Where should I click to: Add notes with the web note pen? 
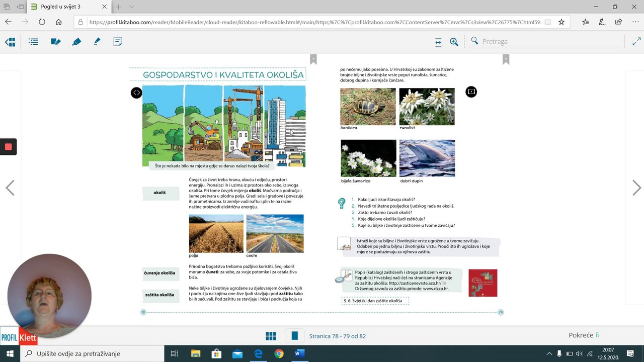point(602,22)
